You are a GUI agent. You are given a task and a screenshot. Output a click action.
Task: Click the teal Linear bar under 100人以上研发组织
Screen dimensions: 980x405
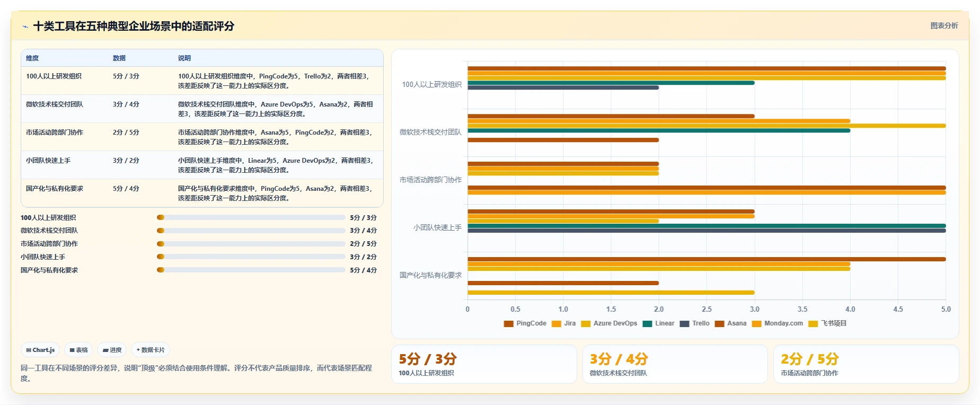(x=611, y=83)
